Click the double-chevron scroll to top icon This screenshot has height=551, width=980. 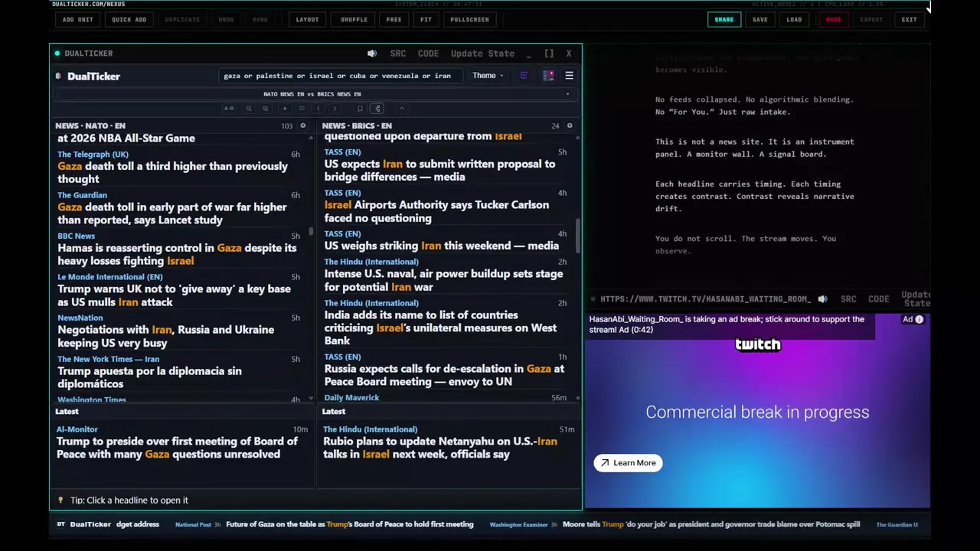[x=302, y=109]
